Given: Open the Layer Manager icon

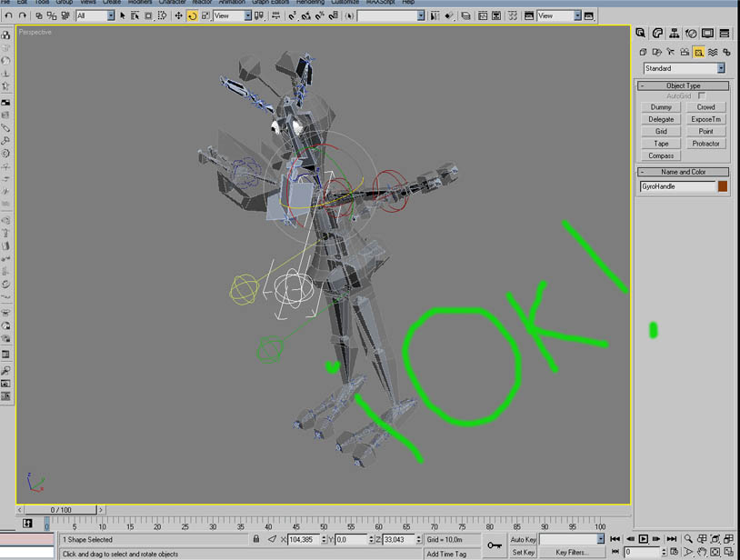Looking at the screenshot, I should 465,15.
